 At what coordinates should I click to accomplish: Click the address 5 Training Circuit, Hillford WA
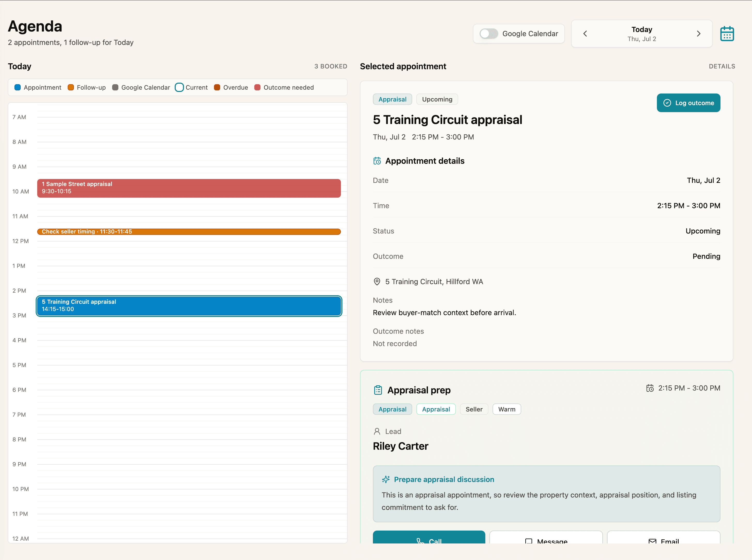point(434,282)
